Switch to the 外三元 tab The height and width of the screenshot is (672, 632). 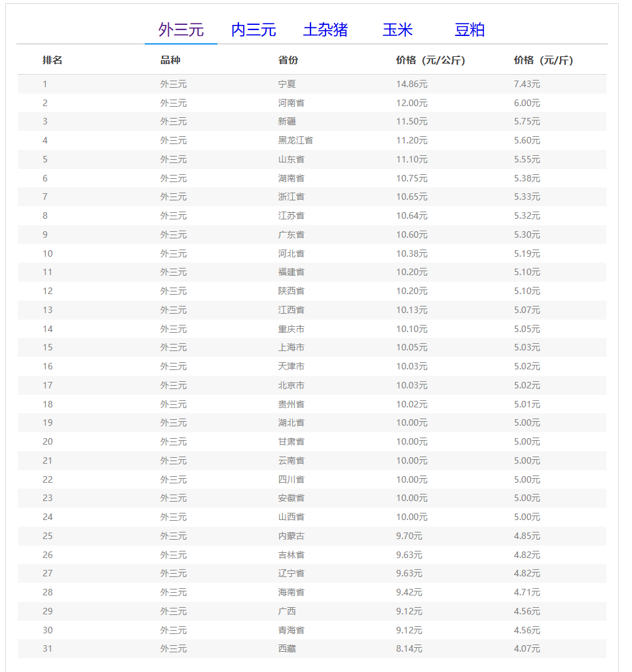[181, 30]
